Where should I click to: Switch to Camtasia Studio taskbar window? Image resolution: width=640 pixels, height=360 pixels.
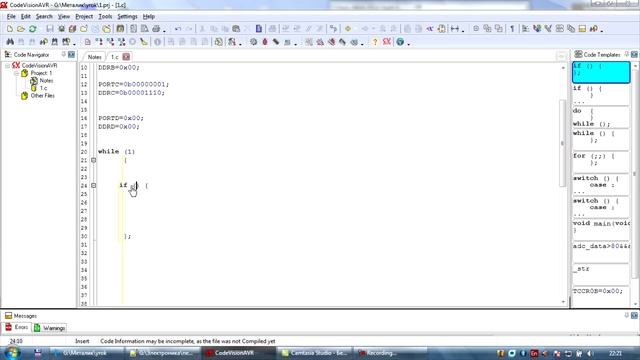(x=314, y=353)
